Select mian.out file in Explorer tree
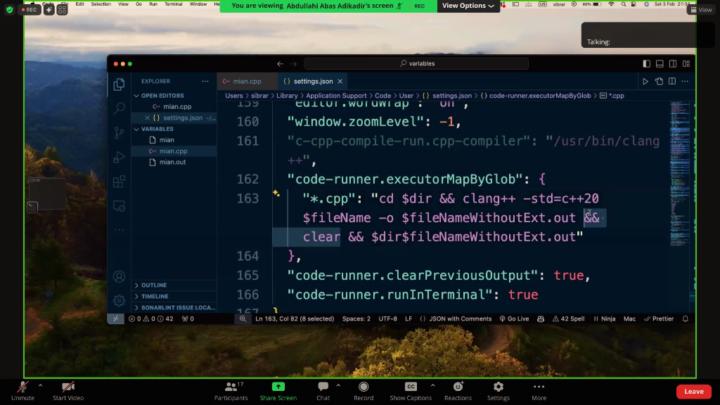This screenshot has height=405, width=720. pyautogui.click(x=172, y=161)
